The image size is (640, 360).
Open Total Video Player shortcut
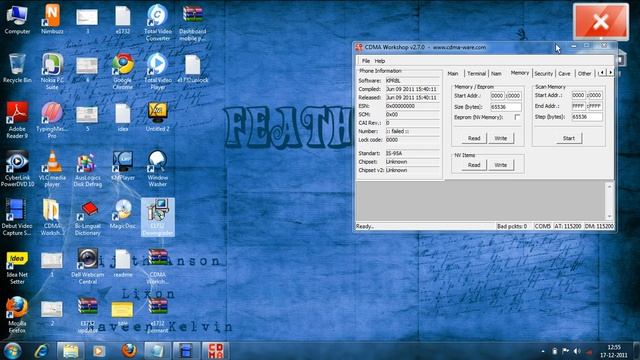coord(158,72)
